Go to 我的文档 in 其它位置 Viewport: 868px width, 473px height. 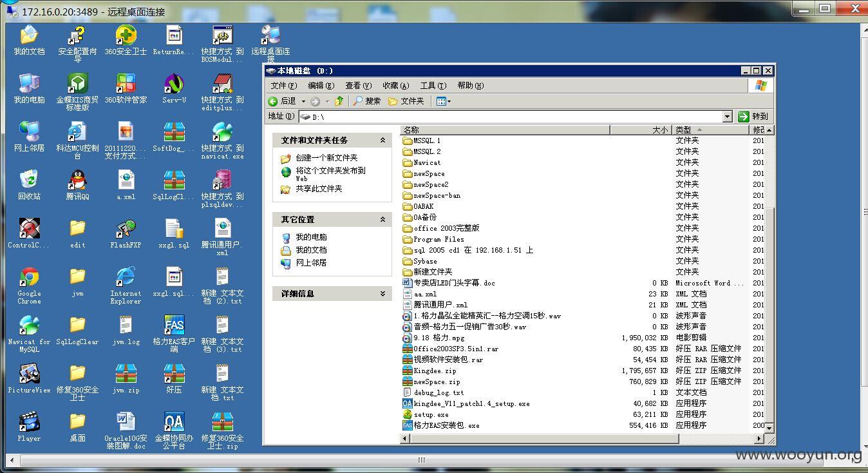coord(311,249)
